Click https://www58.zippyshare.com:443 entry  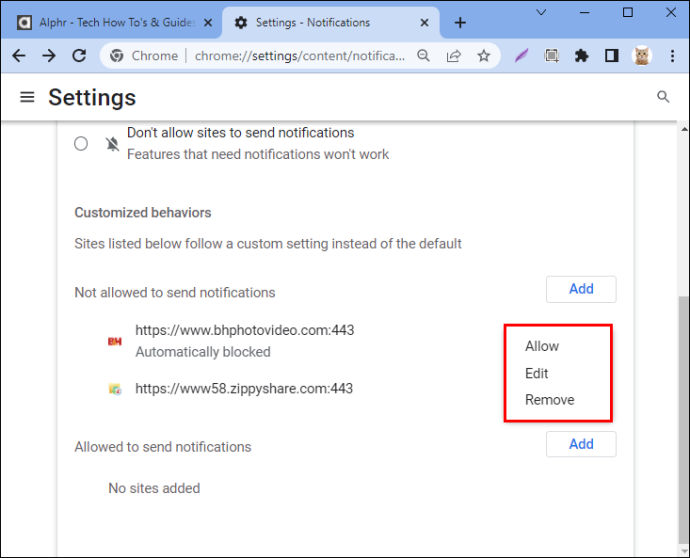[244, 389]
